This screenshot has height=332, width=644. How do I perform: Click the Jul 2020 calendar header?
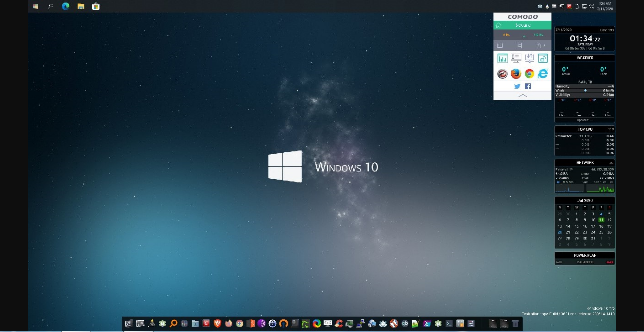tap(585, 201)
